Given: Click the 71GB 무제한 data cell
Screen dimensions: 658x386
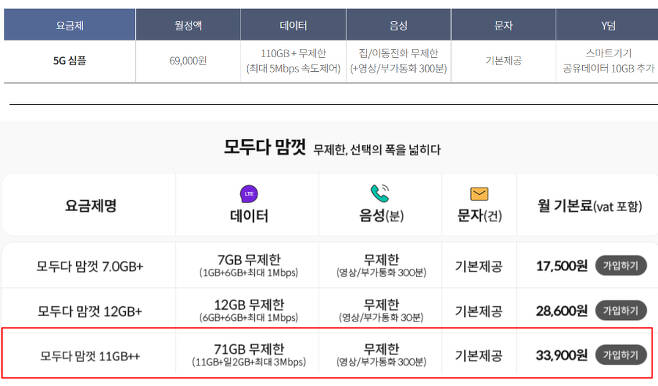Looking at the screenshot, I should 249,355.
